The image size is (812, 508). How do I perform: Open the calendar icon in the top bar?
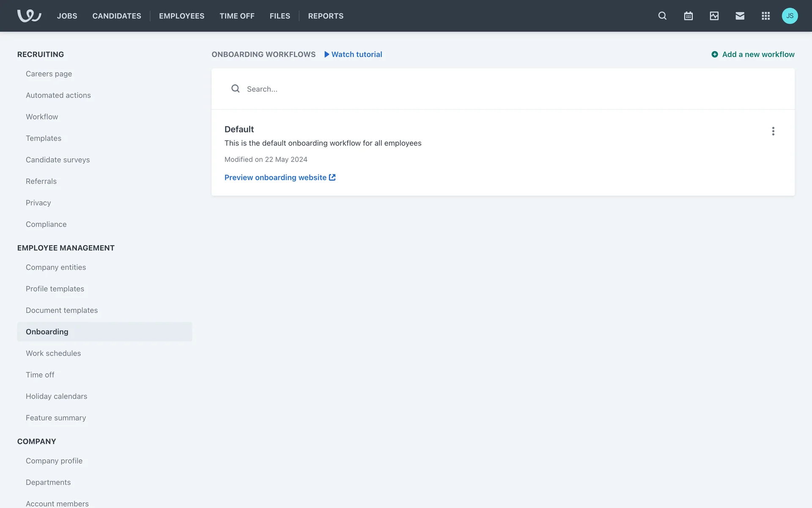tap(688, 16)
